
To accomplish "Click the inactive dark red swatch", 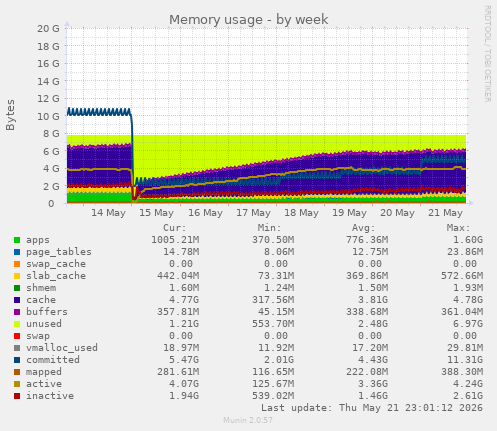I will [x=17, y=396].
